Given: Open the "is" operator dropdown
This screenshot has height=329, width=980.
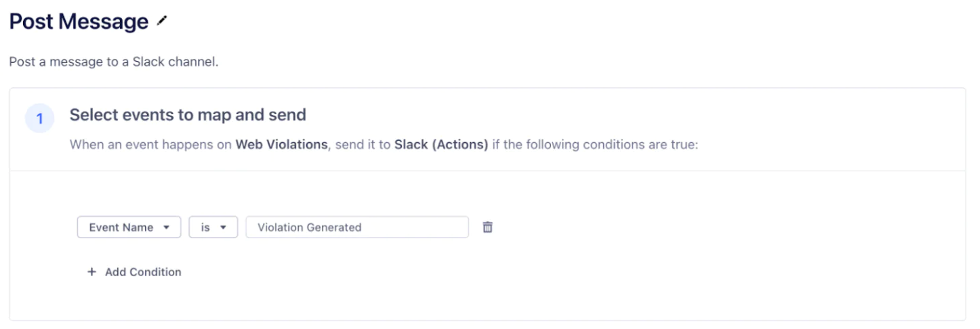Looking at the screenshot, I should coord(213,227).
